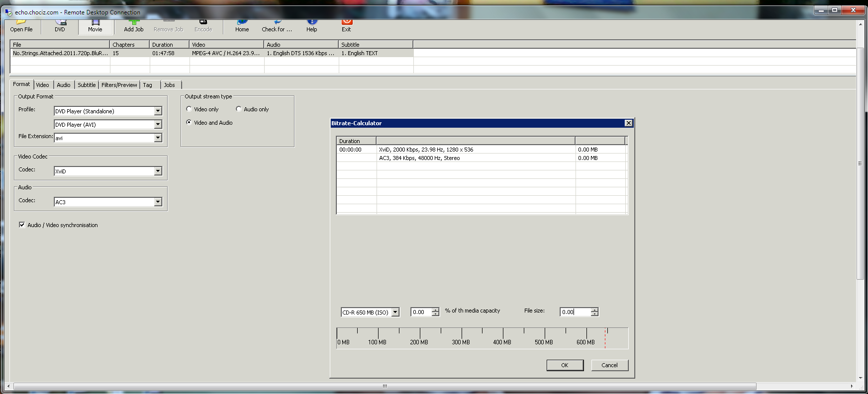Minimize the Remote Desktop Connection window
868x394 pixels.
click(821, 10)
